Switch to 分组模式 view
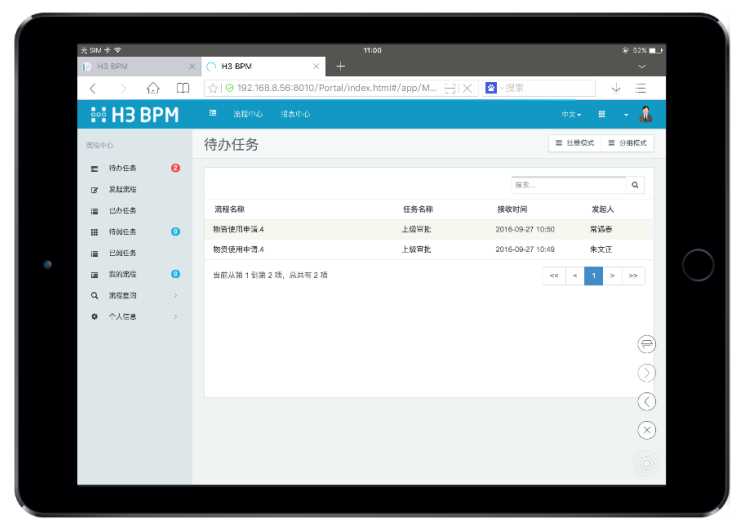 628,143
